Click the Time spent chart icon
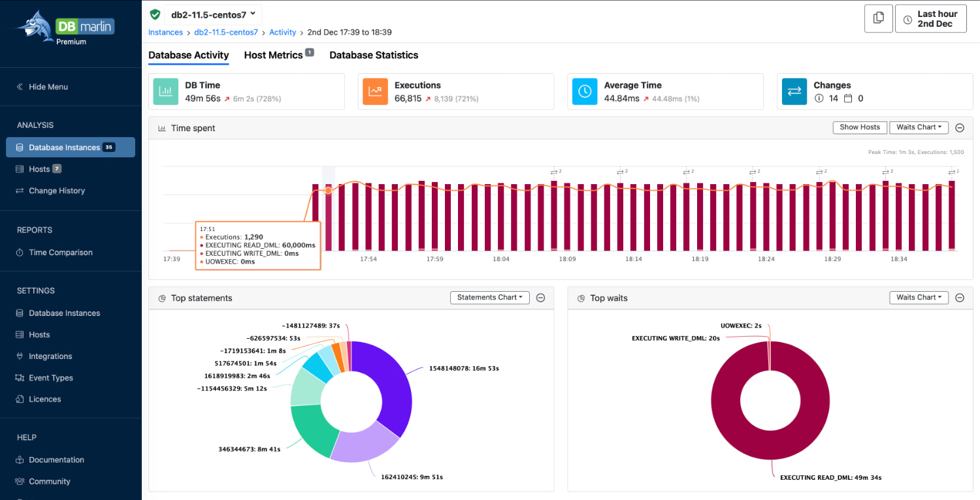The width and height of the screenshot is (980, 500). (x=162, y=129)
